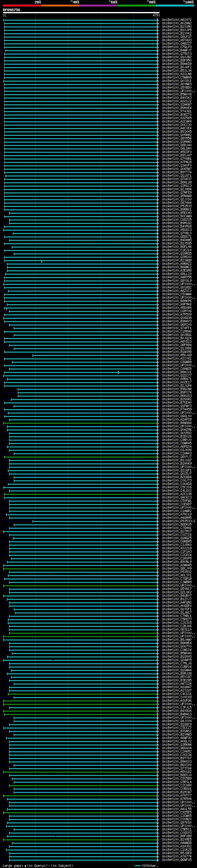Select hit label UniRef100_B5JDE8

[177, 853]
